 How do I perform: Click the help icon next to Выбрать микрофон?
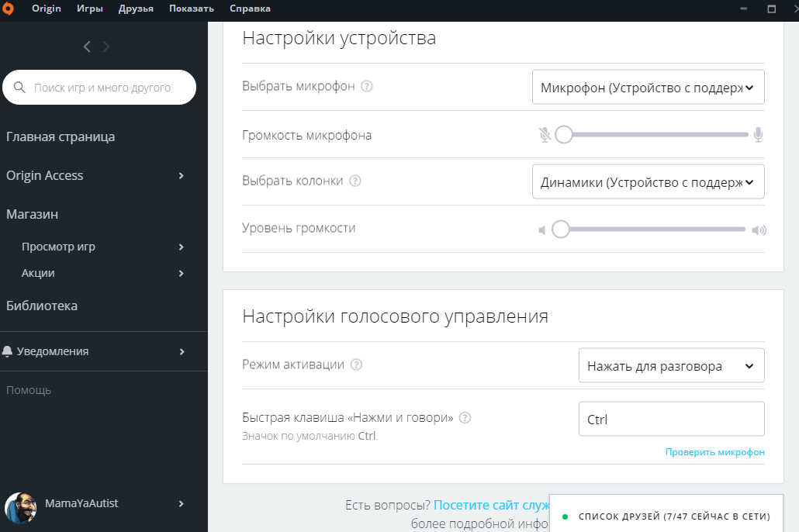click(367, 86)
